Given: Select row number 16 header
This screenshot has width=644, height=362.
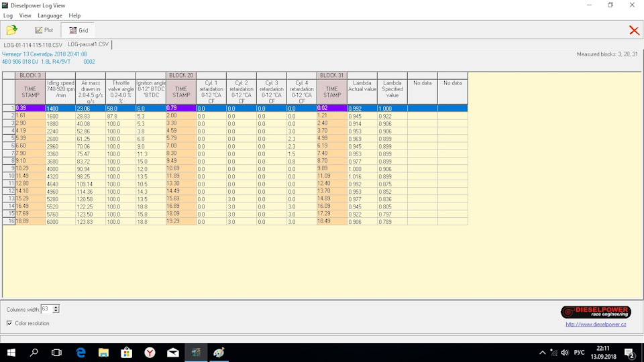Looking at the screenshot, I should coord(9,221).
